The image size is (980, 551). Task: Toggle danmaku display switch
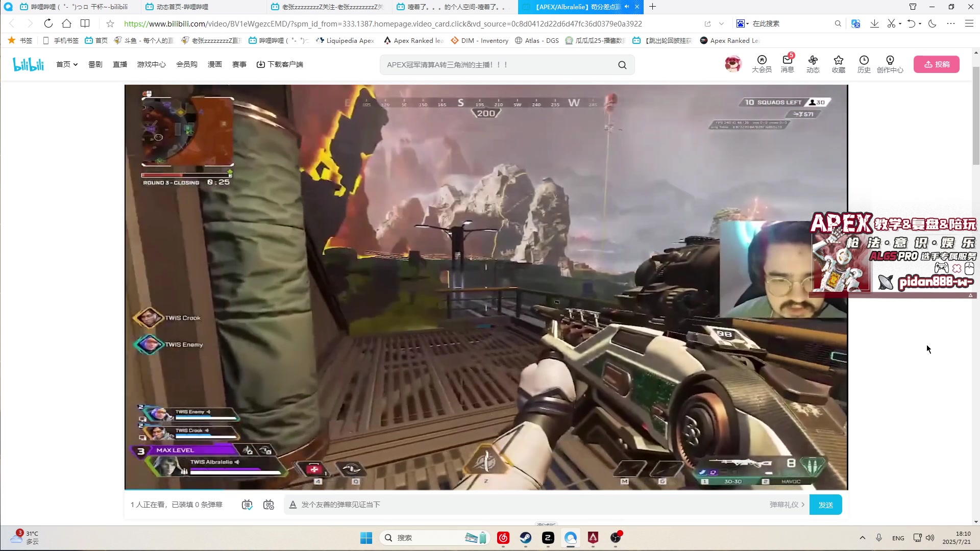click(x=247, y=505)
